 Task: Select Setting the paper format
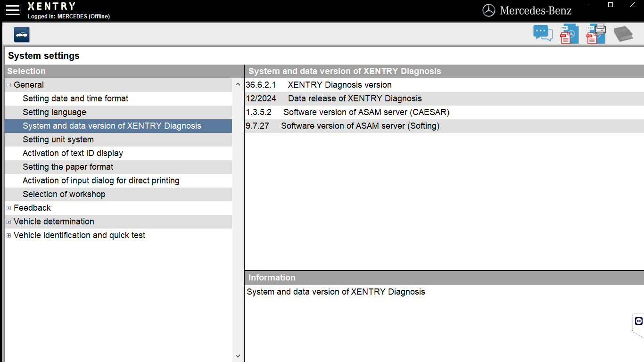click(118, 167)
